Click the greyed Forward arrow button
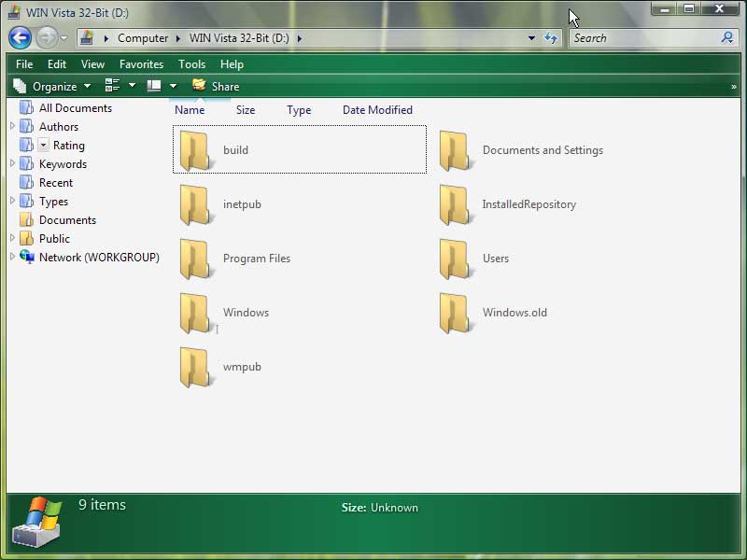This screenshot has width=747, height=560. [46, 38]
